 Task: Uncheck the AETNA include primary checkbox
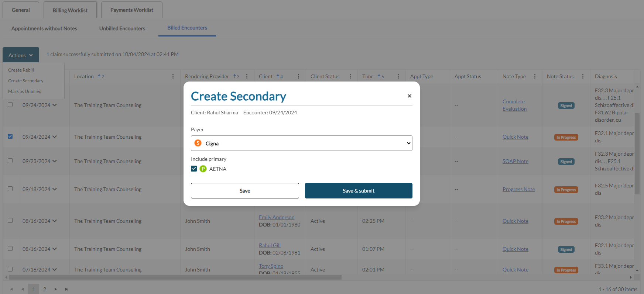(194, 169)
